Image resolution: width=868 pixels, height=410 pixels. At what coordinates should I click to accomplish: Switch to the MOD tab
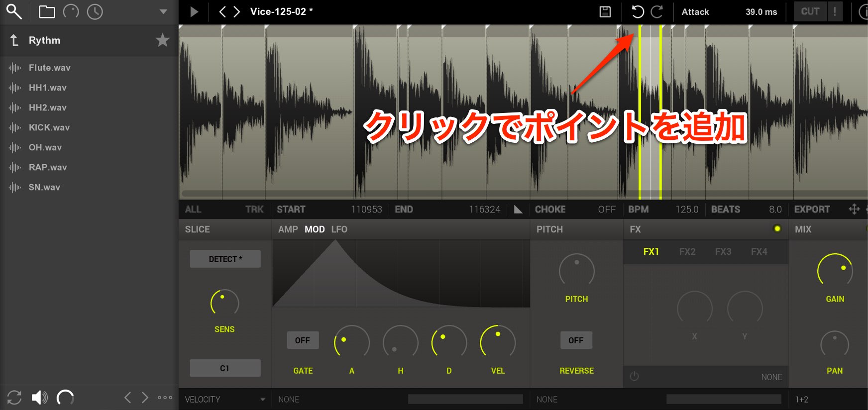click(315, 229)
